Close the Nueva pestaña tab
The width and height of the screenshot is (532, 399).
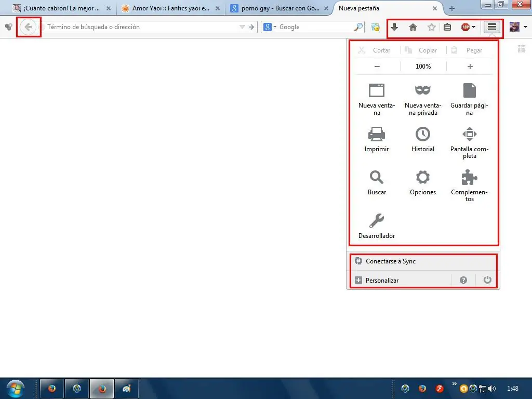(435, 8)
